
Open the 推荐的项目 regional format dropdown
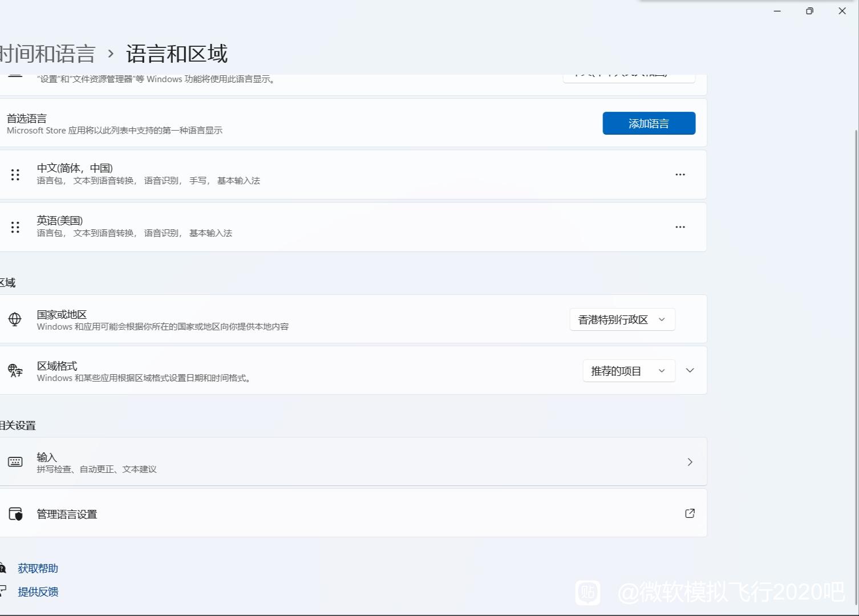tap(629, 371)
